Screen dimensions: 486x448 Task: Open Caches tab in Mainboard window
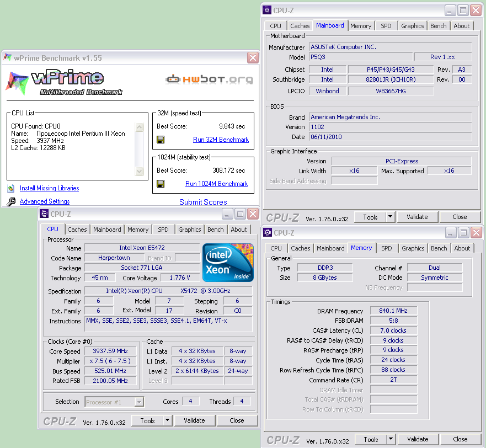300,26
